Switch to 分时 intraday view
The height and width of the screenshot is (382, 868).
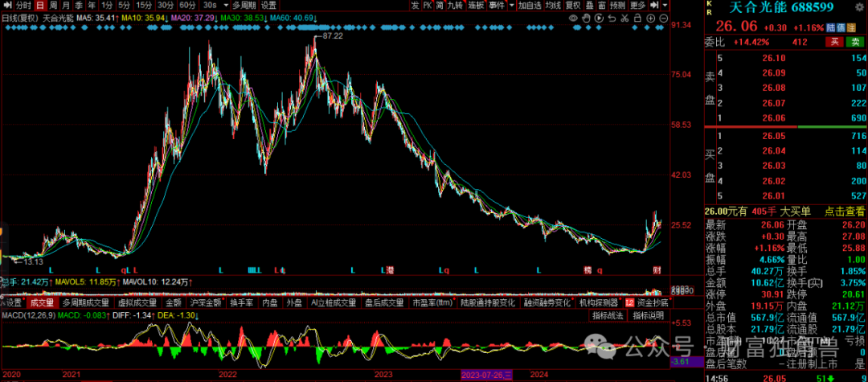click(23, 5)
